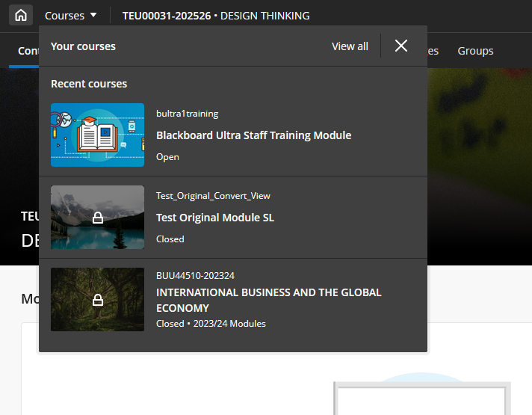The height and width of the screenshot is (415, 532).
Task: Click the Test_Original_Convert_View course ID
Action: tap(213, 196)
